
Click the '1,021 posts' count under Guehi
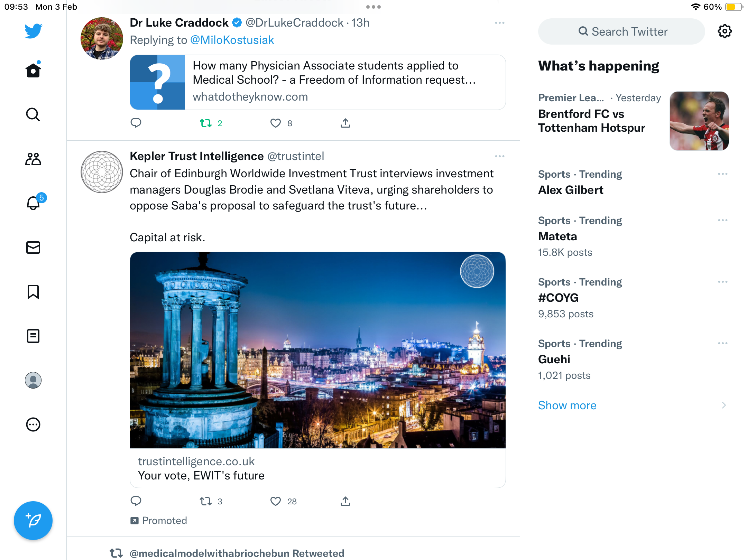(564, 375)
